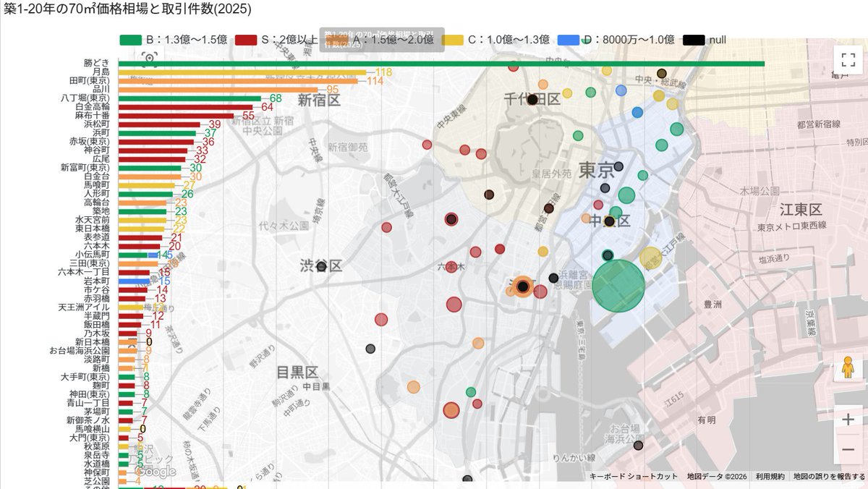Open 地図データ ©2026 attribution
This screenshot has height=489, width=868.
coord(716,476)
